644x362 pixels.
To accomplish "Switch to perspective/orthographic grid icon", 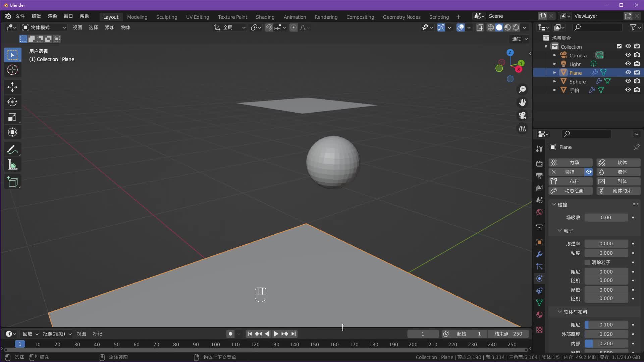I will pos(522,129).
